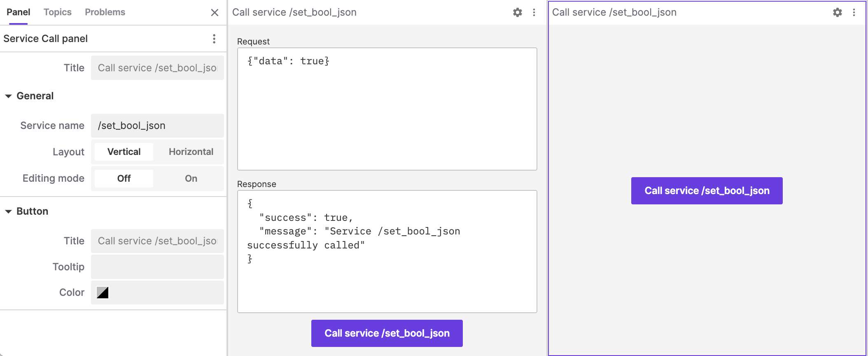Collapse the Button section
Image resolution: width=868 pixels, height=356 pixels.
[x=8, y=211]
